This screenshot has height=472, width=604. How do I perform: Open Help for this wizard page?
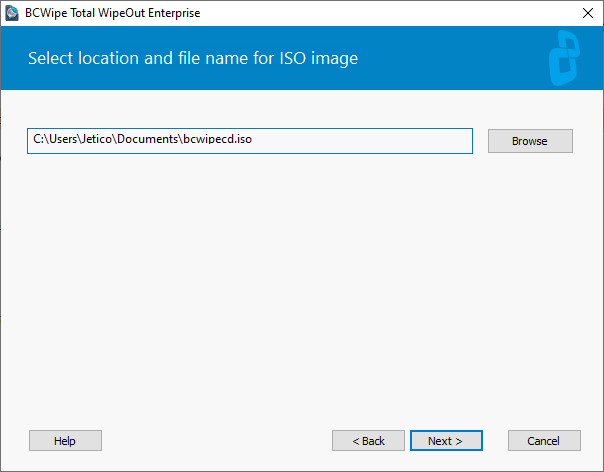click(x=65, y=440)
